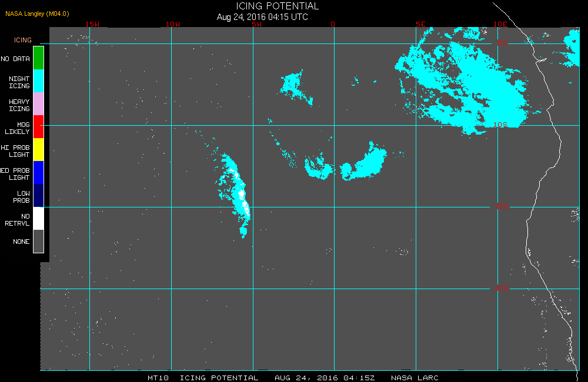Click the 10W longitude label

coord(173,24)
